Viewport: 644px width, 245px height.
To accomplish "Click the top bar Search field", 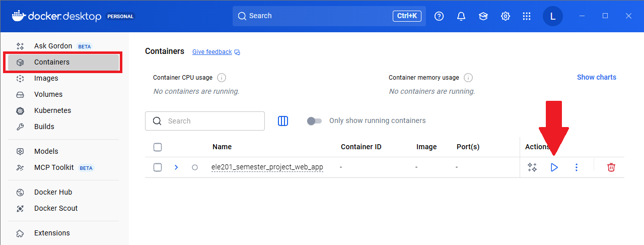I will [329, 16].
